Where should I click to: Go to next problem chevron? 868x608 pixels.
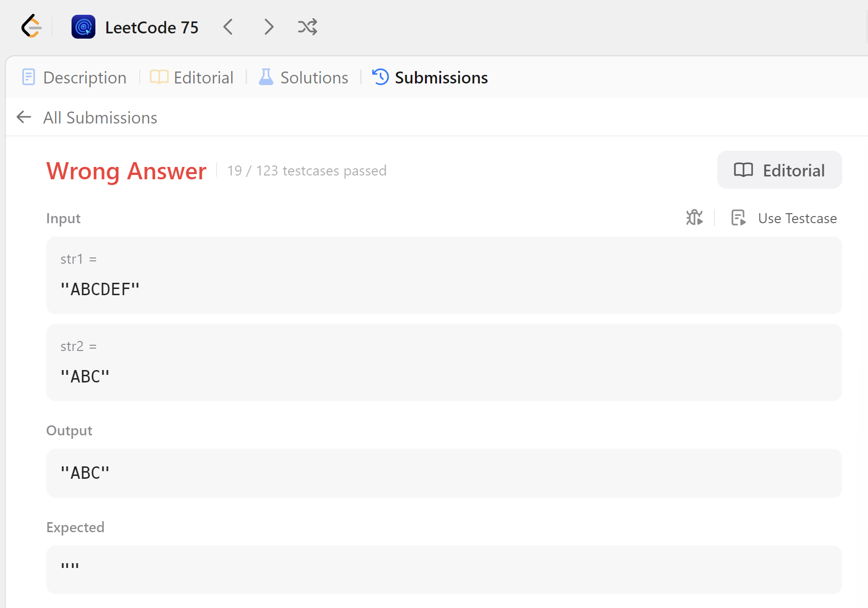coord(269,27)
